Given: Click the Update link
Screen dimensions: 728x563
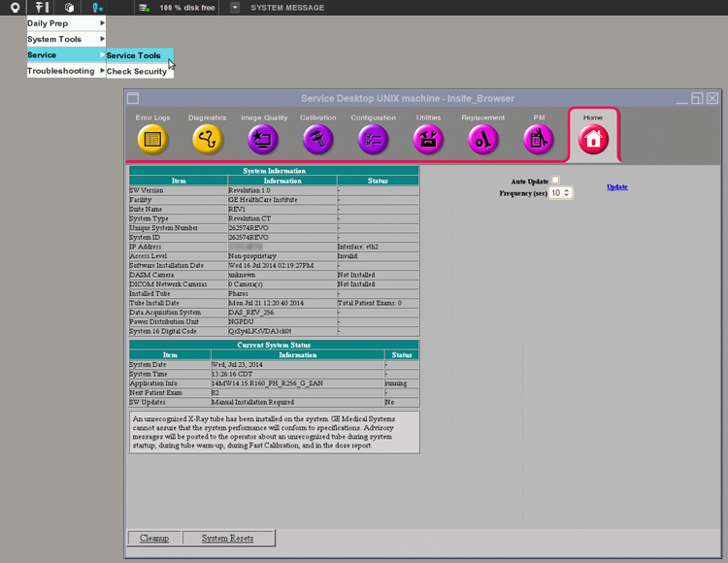Looking at the screenshot, I should point(617,186).
